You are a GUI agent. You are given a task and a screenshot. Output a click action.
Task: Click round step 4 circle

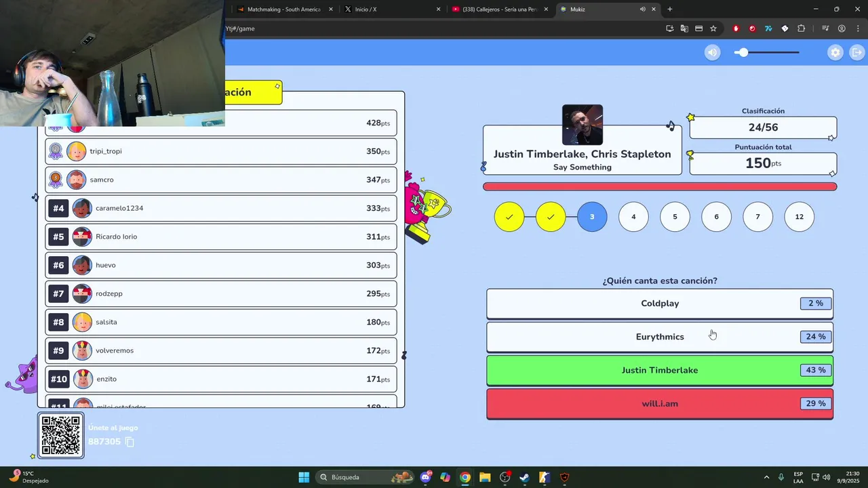click(633, 217)
